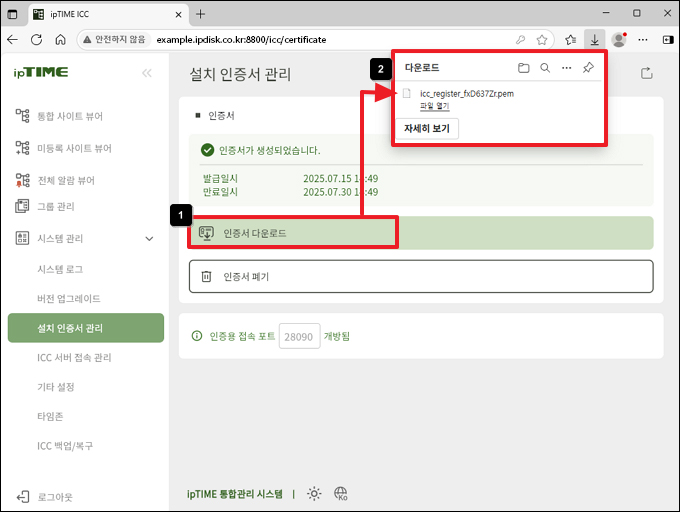Search downloads using the magnifier icon
Image resolution: width=680 pixels, height=512 pixels.
tap(545, 68)
